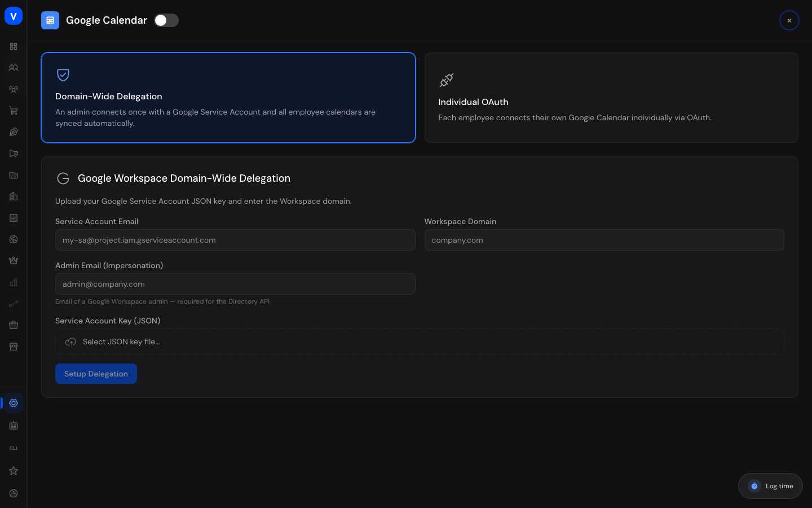Open the dashboard grid icon in the sidebar
This screenshot has height=508, width=812.
point(14,46)
